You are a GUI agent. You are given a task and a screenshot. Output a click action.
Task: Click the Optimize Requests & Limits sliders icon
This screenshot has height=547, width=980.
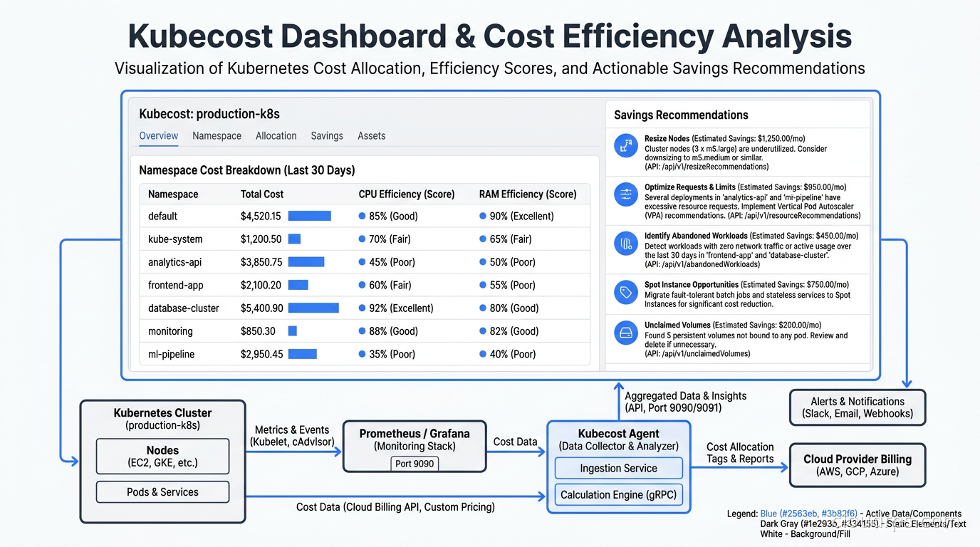click(x=626, y=194)
